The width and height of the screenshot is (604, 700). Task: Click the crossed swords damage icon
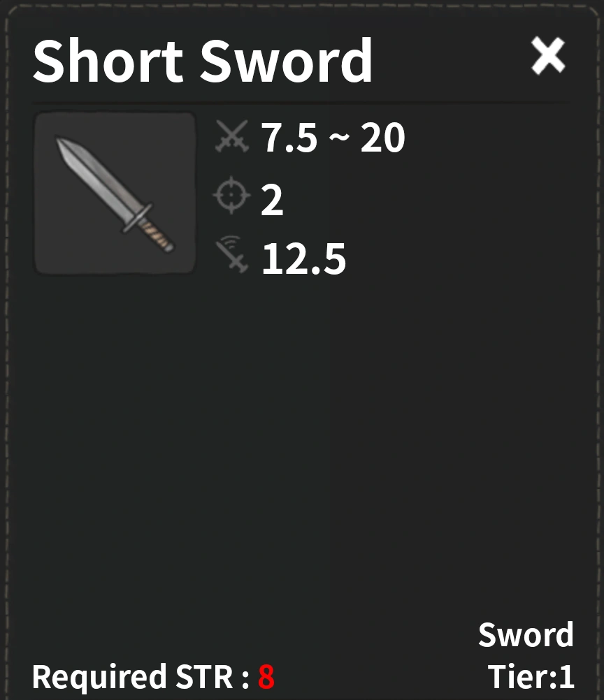pos(231,136)
